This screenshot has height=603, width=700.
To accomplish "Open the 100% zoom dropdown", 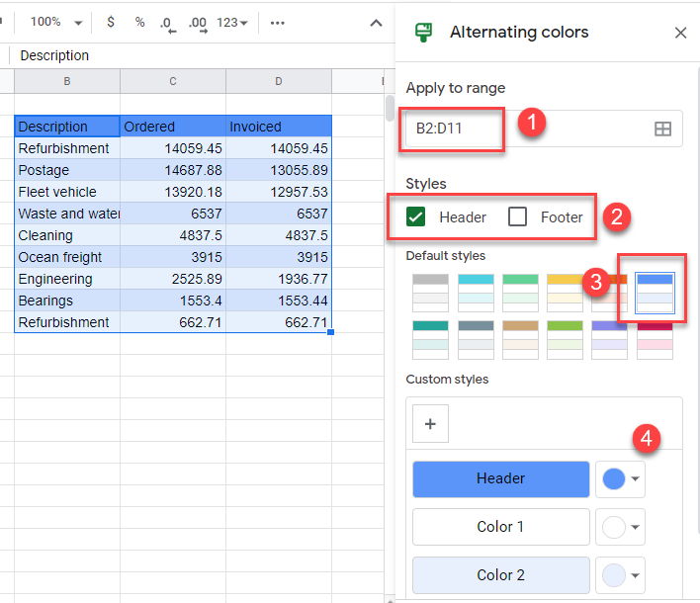I will click(55, 22).
